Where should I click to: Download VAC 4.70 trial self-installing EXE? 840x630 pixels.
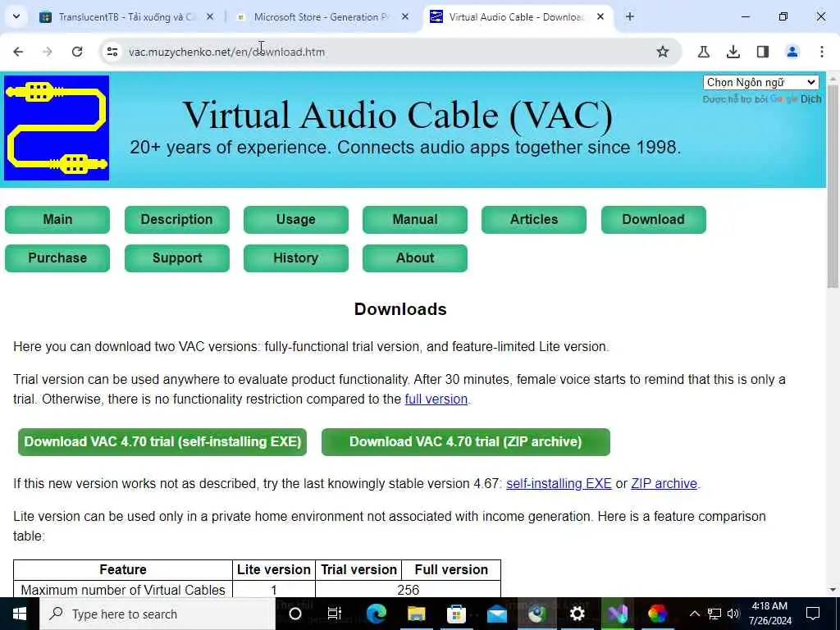click(162, 442)
